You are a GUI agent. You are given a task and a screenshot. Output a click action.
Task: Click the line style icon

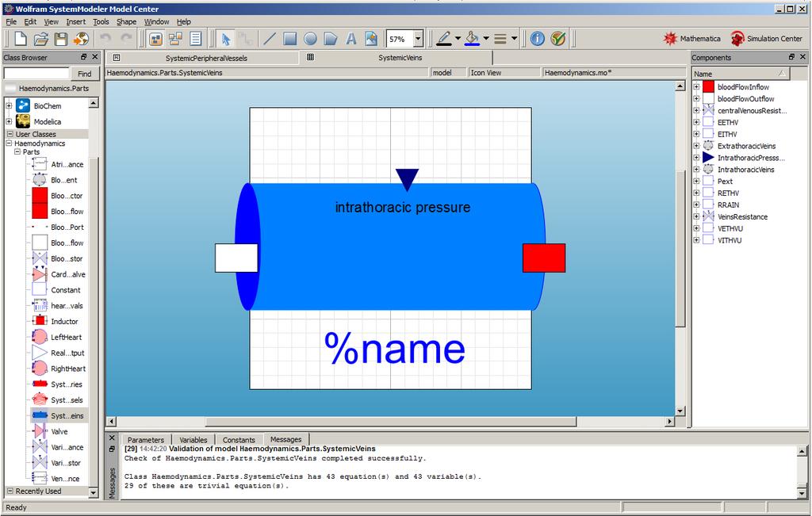500,39
